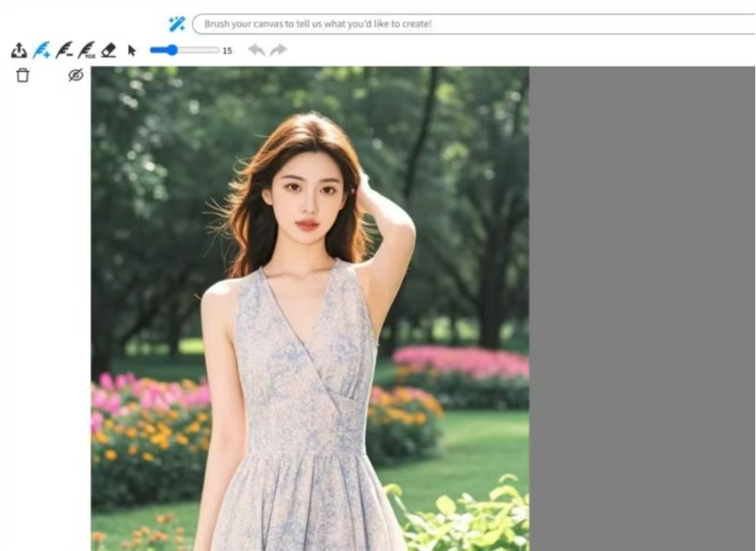The image size is (756, 551).
Task: Click the magic wand generate icon
Action: pos(176,24)
